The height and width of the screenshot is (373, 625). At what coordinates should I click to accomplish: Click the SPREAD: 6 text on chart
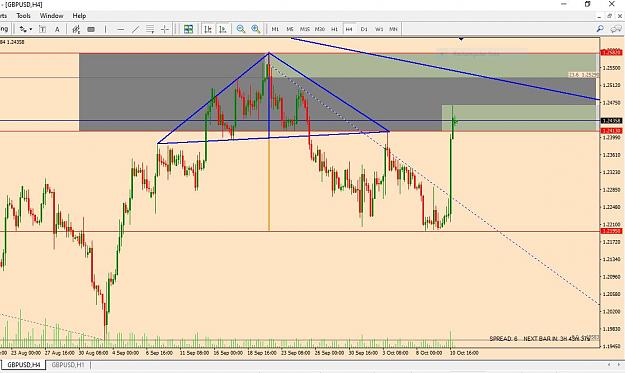point(503,339)
